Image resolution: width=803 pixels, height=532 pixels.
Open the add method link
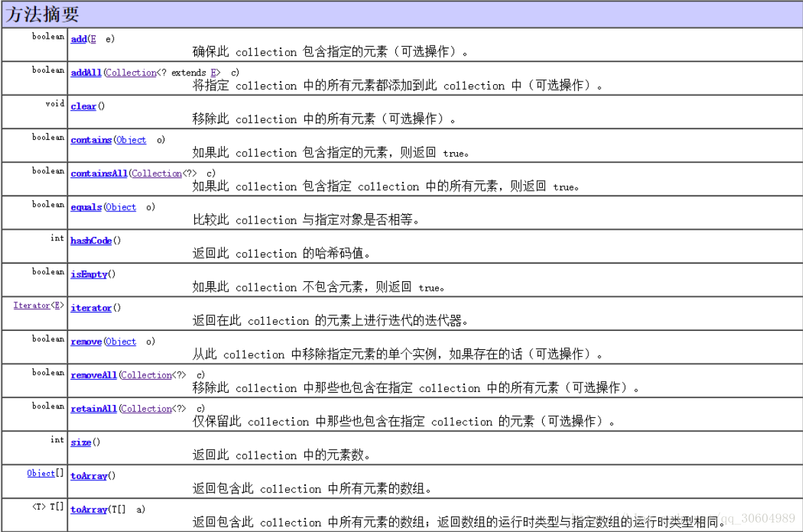[x=78, y=39]
